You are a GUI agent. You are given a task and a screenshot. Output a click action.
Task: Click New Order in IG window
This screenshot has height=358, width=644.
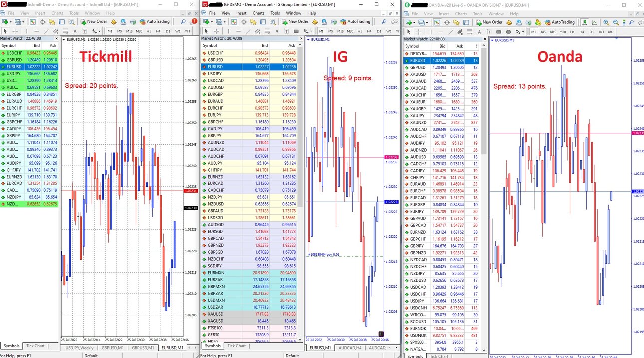point(295,21)
